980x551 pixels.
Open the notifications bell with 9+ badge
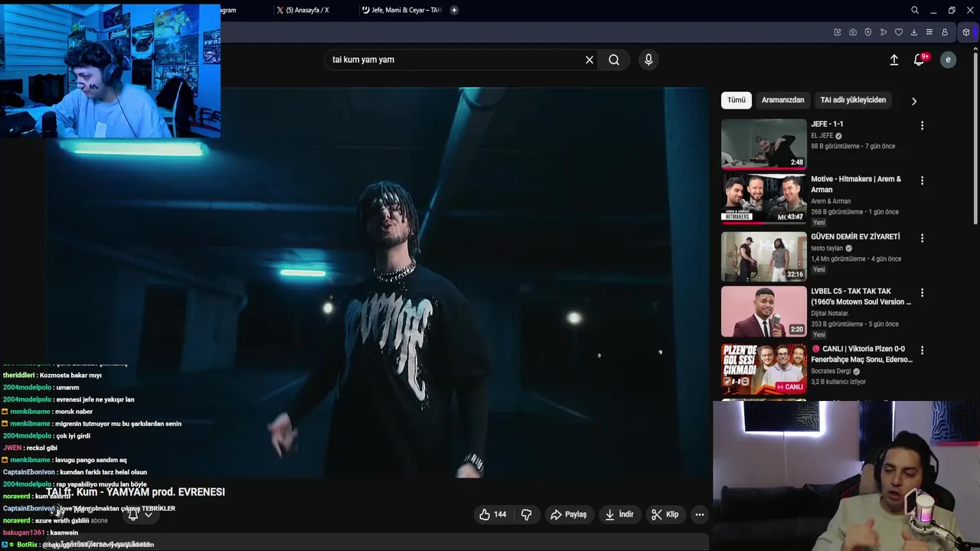pos(920,60)
